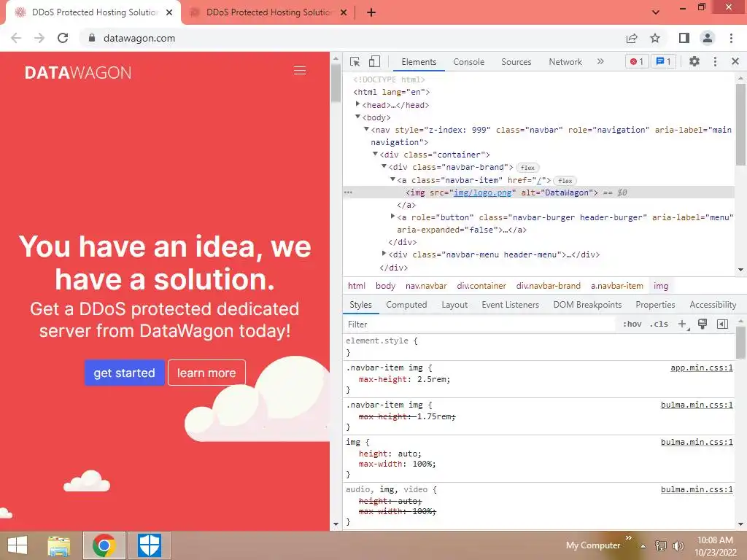Viewport: 747px width, 560px height.
Task: Share this page icon
Action: [632, 38]
